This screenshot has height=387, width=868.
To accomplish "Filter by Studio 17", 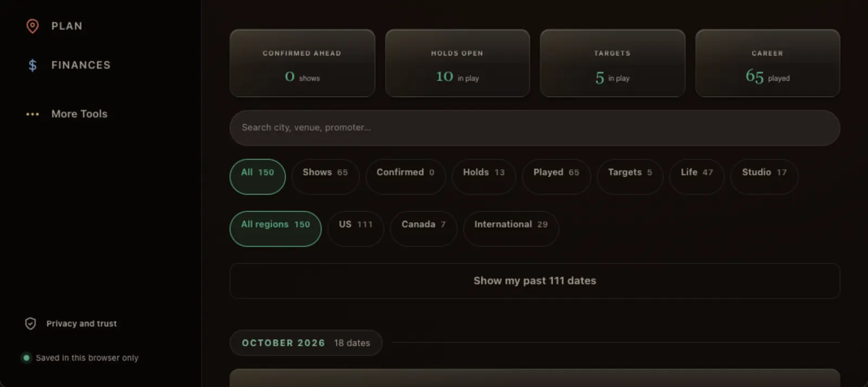I will [764, 177].
